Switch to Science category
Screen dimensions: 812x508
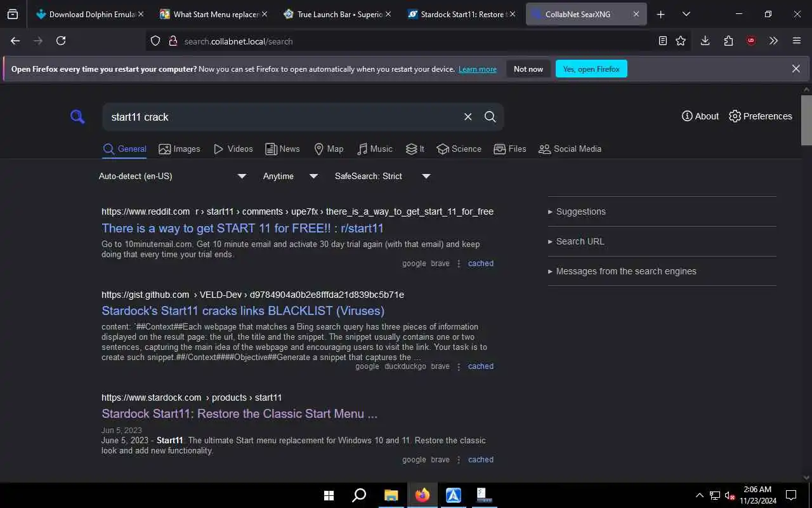tap(459, 149)
